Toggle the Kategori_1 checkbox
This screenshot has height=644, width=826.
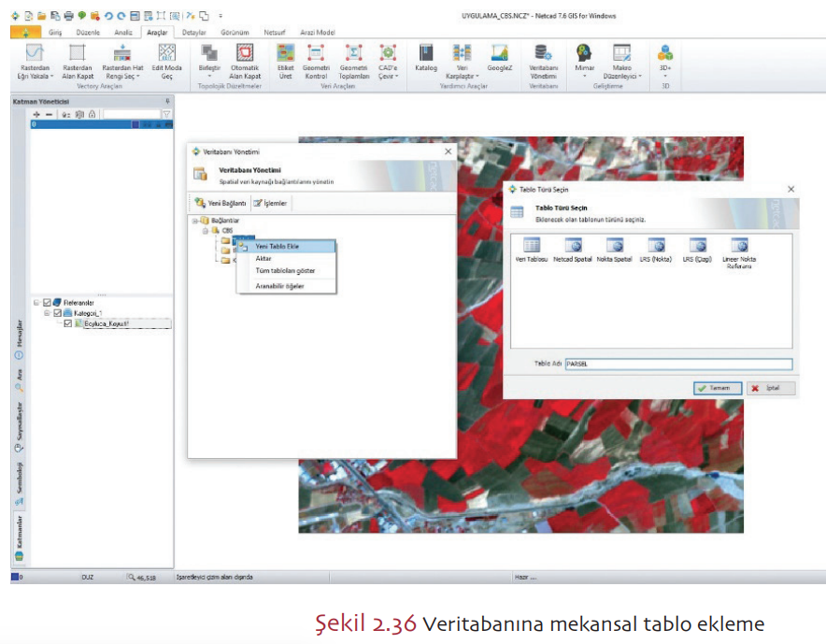pos(57,313)
